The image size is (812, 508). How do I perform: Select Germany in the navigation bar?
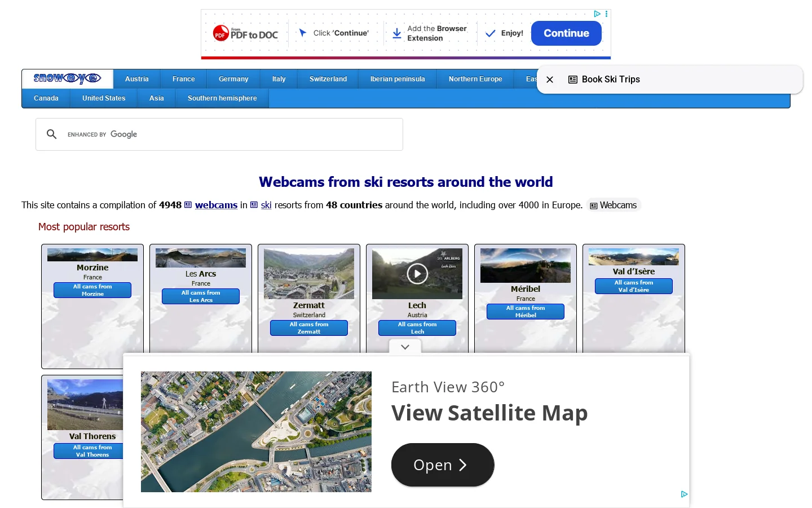click(x=233, y=79)
